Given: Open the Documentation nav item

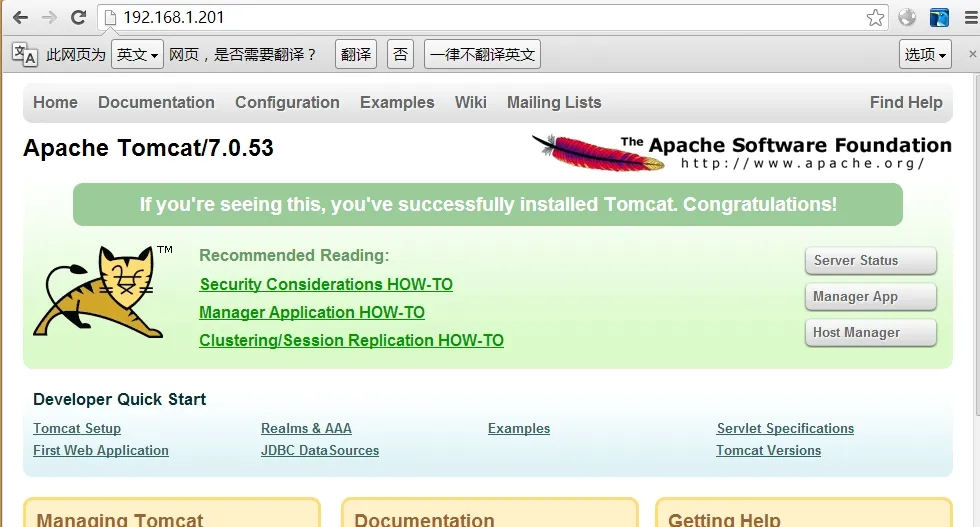Looking at the screenshot, I should [156, 103].
